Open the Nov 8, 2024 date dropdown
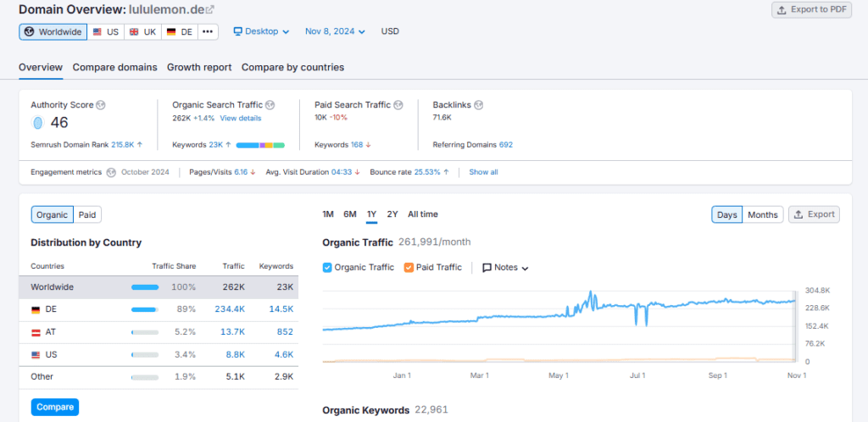Screen dimensions: 868x422 point(335,31)
